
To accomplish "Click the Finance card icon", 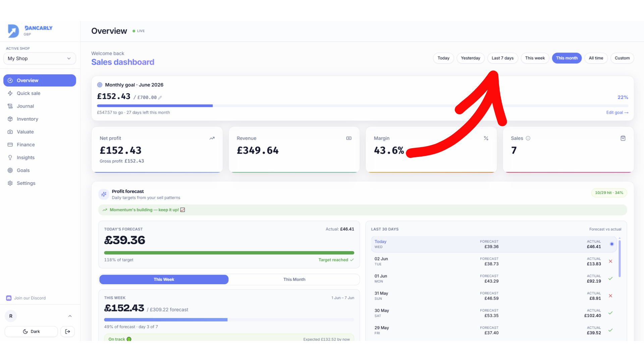I will click(10, 145).
